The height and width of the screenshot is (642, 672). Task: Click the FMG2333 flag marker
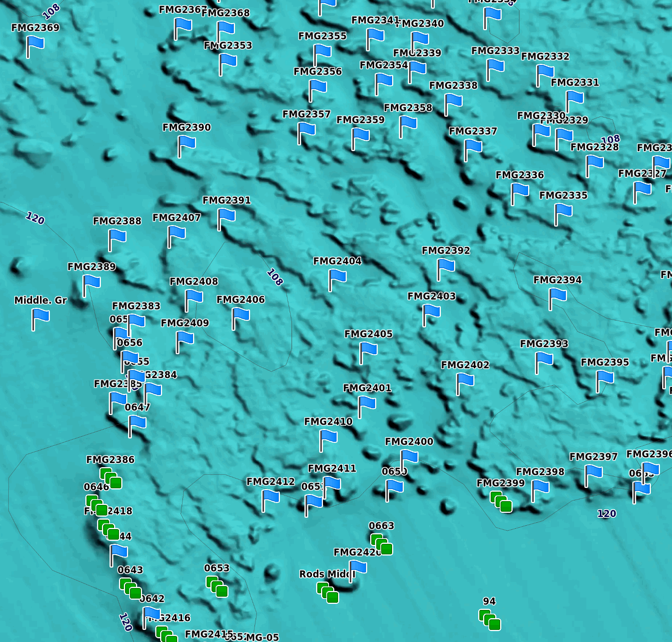point(495,69)
